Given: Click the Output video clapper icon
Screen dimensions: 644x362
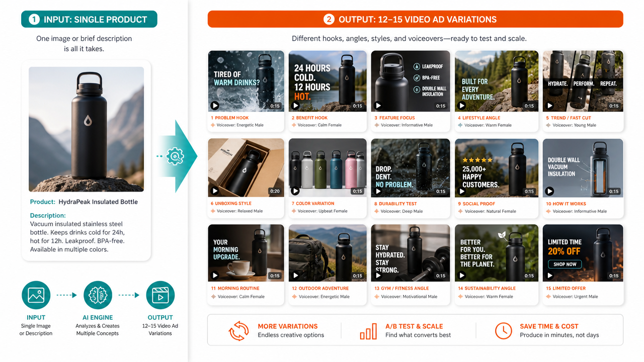Looking at the screenshot, I should [160, 295].
